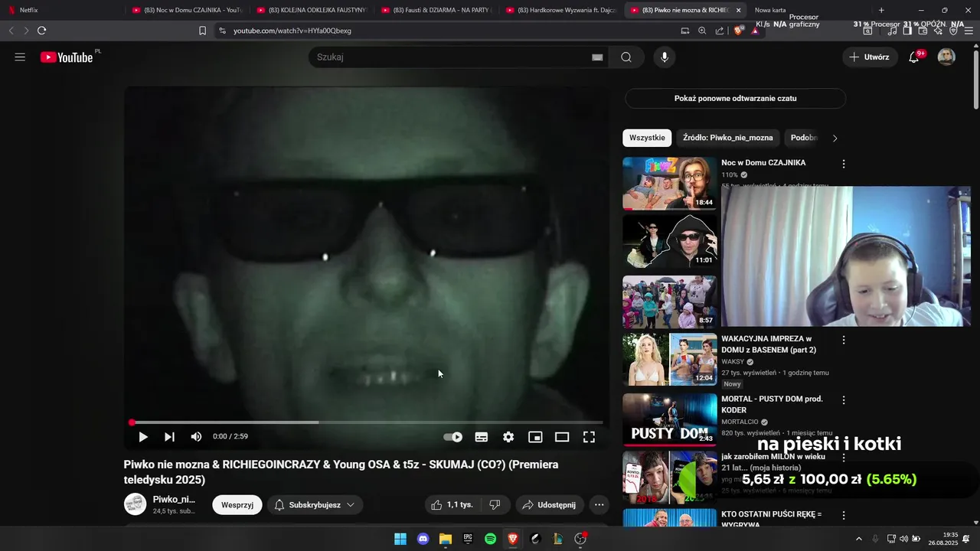Seek along the video progress bar
The height and width of the screenshot is (551, 980).
[x=367, y=422]
